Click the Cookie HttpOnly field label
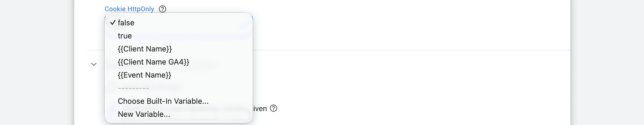The image size is (644, 125). pos(129,9)
